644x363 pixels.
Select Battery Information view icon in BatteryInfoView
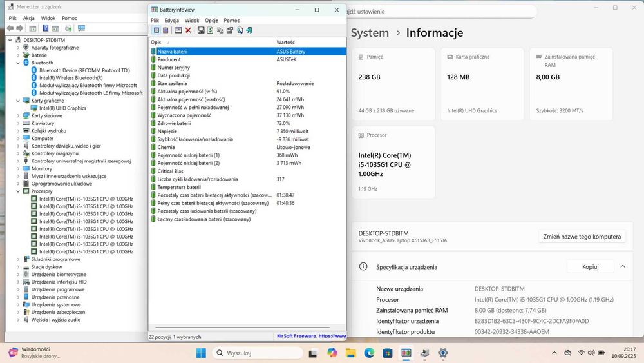156,30
